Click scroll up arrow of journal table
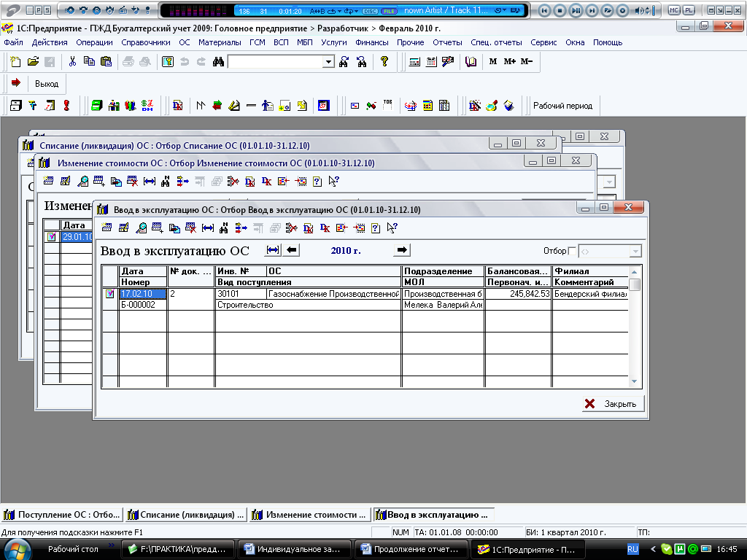This screenshot has height=560, width=747. click(x=634, y=272)
